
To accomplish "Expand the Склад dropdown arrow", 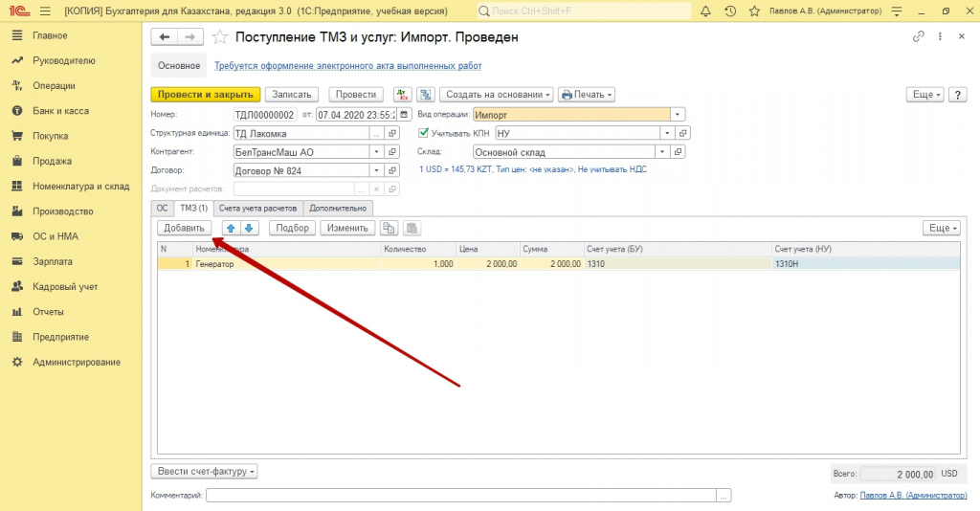I will point(662,152).
